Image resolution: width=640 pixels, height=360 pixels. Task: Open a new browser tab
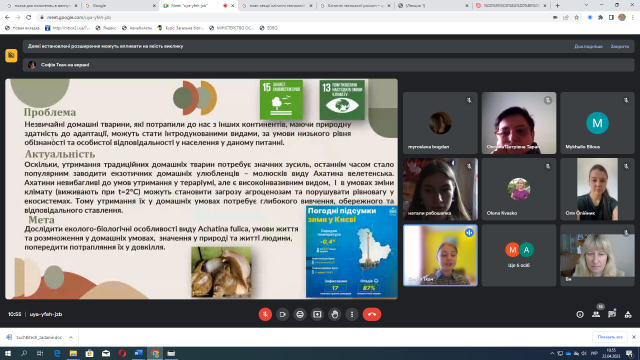pyautogui.click(x=558, y=6)
